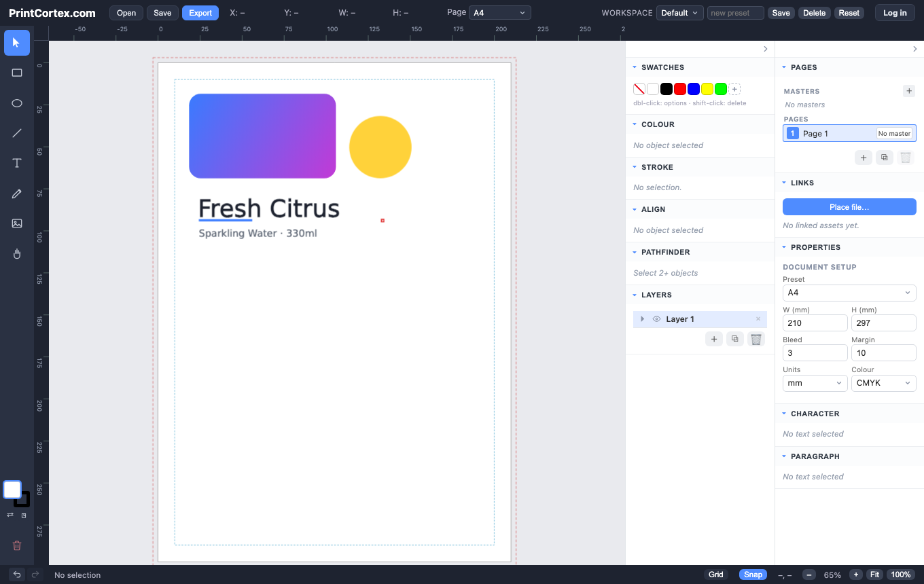Collapse the Swatches panel header
The height and width of the screenshot is (584, 924).
click(x=700, y=67)
